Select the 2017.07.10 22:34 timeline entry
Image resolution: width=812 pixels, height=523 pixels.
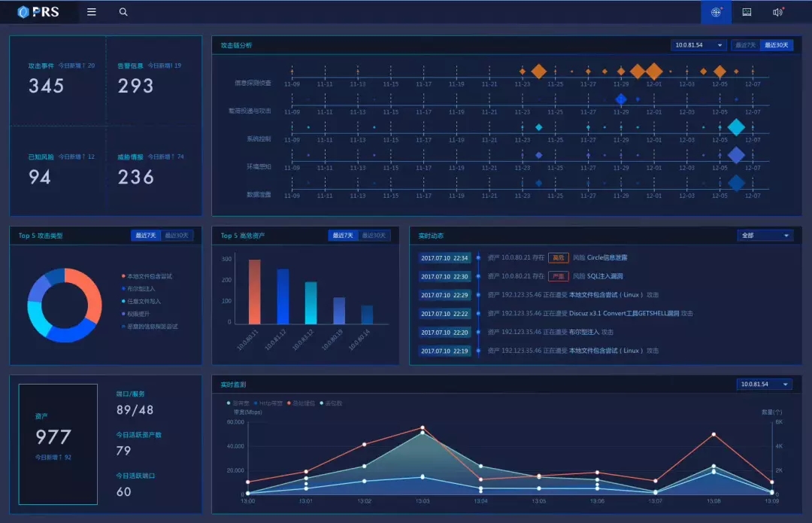click(444, 257)
